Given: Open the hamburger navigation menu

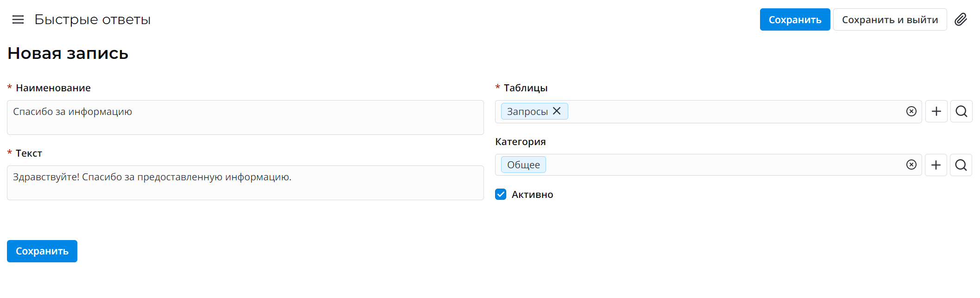Looking at the screenshot, I should pos(18,19).
